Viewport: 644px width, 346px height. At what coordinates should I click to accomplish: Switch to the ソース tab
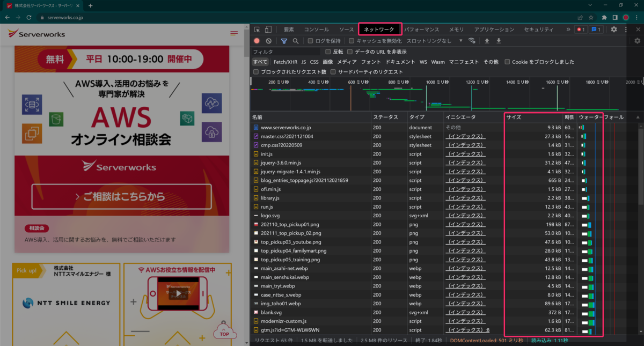(x=346, y=30)
